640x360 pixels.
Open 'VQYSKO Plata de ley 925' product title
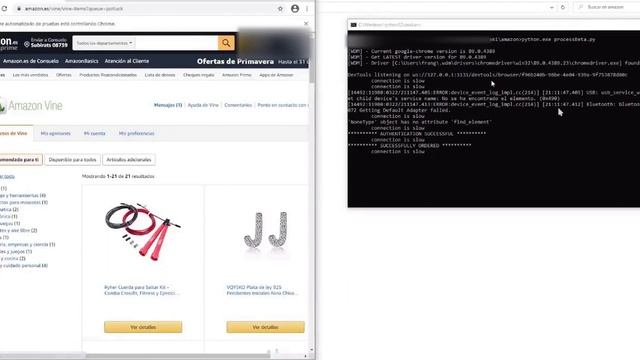(x=262, y=290)
